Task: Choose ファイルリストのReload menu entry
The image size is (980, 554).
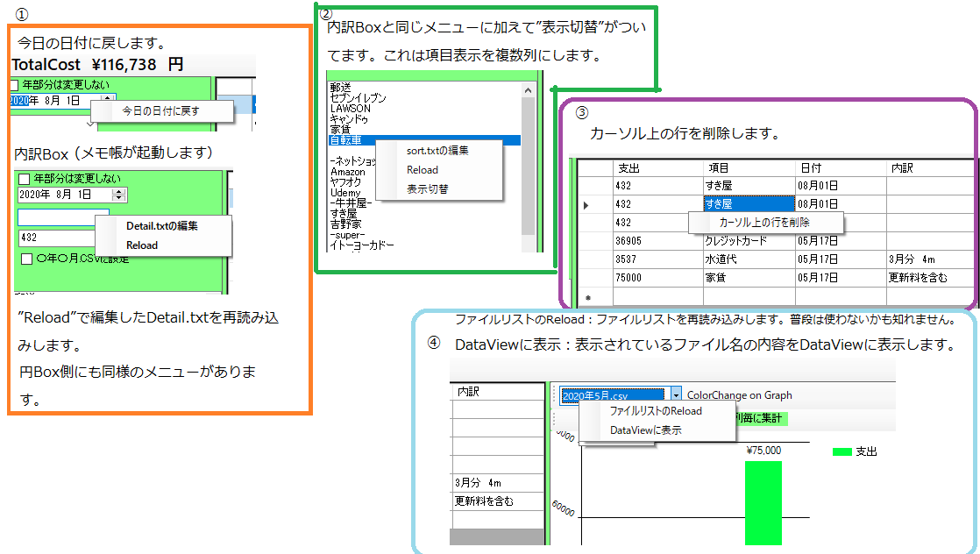Action: point(656,411)
